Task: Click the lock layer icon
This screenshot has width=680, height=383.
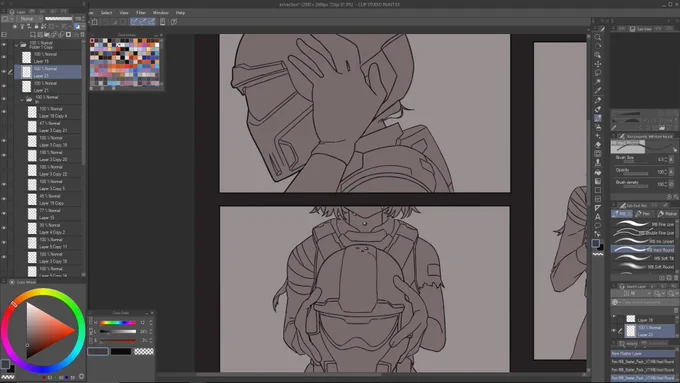Action: [36, 26]
